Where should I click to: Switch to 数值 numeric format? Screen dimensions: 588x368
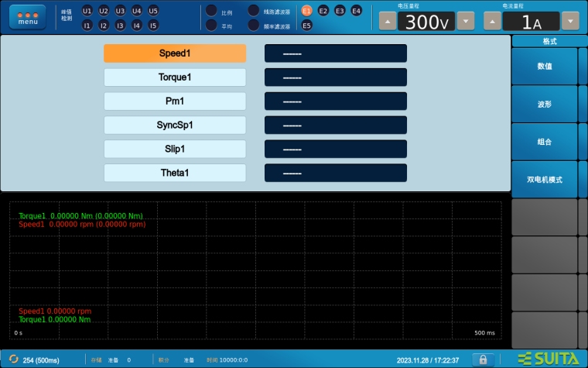tap(544, 67)
